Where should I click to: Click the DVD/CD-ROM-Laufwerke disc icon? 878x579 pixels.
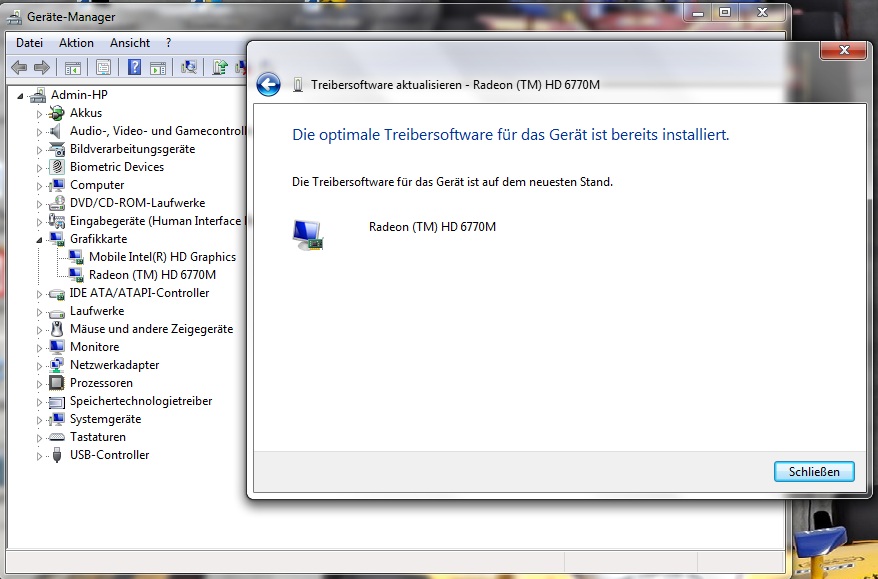tap(57, 203)
